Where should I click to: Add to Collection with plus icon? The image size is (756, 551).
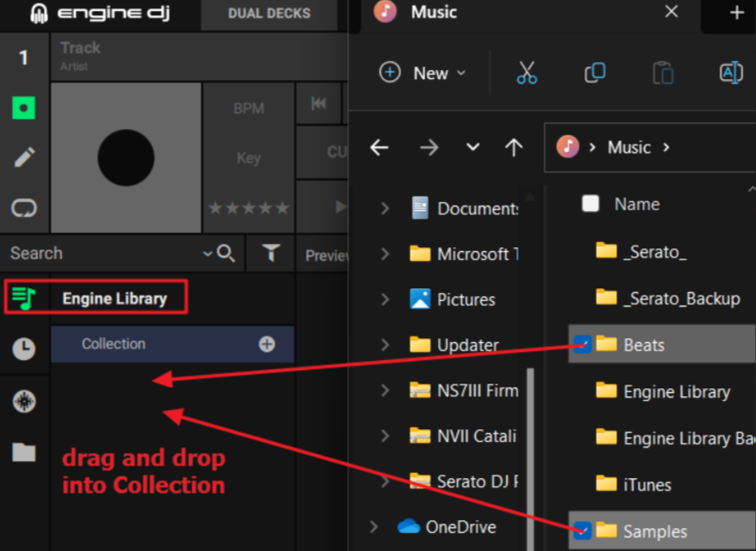(x=266, y=344)
